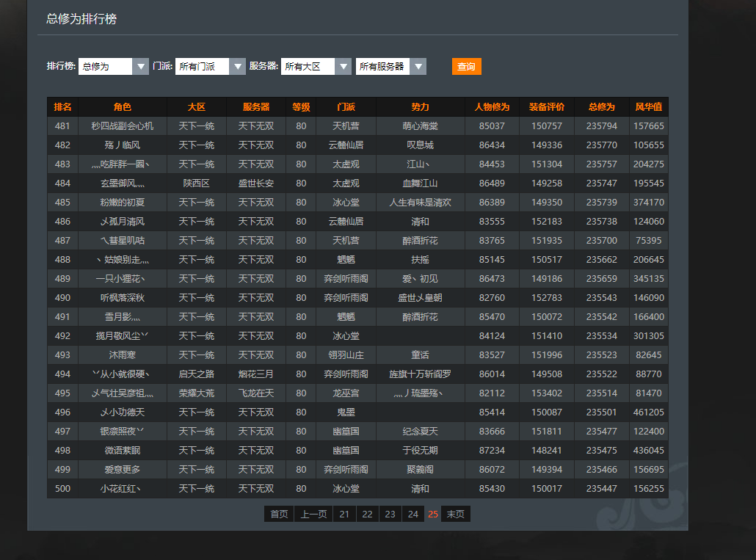The width and height of the screenshot is (756, 560).
Task: Jump to page 24
Action: click(x=412, y=514)
